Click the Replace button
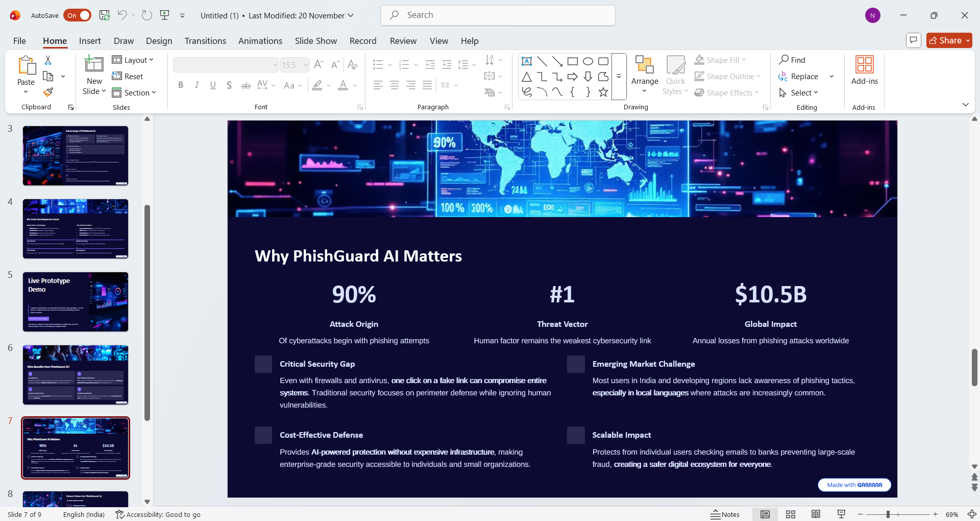Image resolution: width=980 pixels, height=521 pixels. pos(799,77)
